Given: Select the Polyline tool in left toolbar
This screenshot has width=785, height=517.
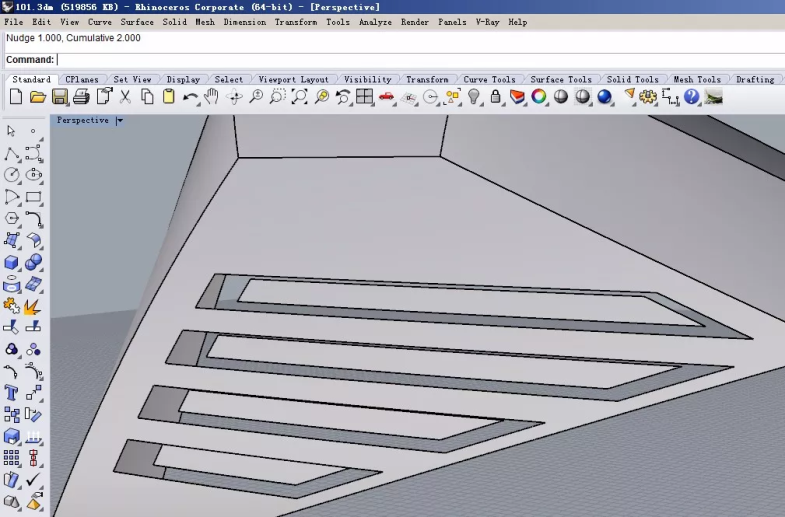Looking at the screenshot, I should (12, 153).
